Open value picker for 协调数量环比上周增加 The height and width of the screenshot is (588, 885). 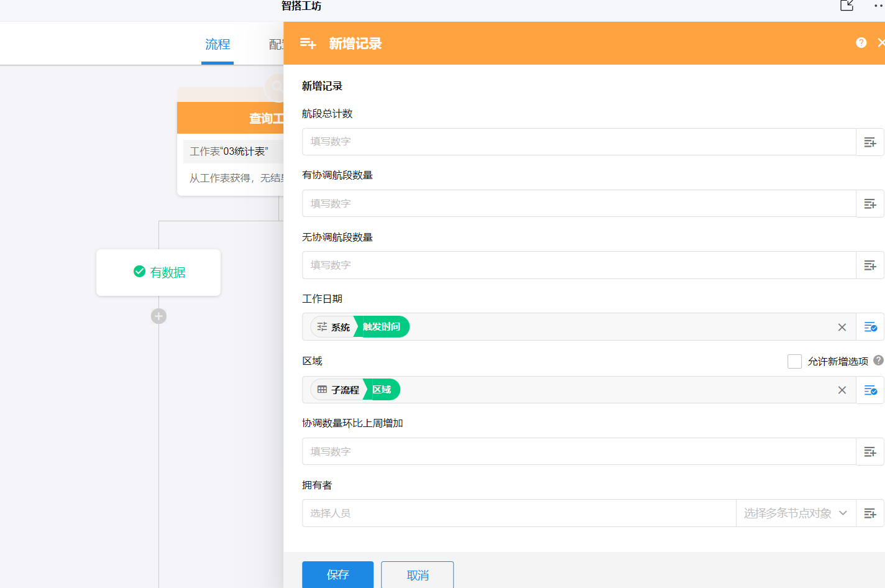[x=869, y=451]
